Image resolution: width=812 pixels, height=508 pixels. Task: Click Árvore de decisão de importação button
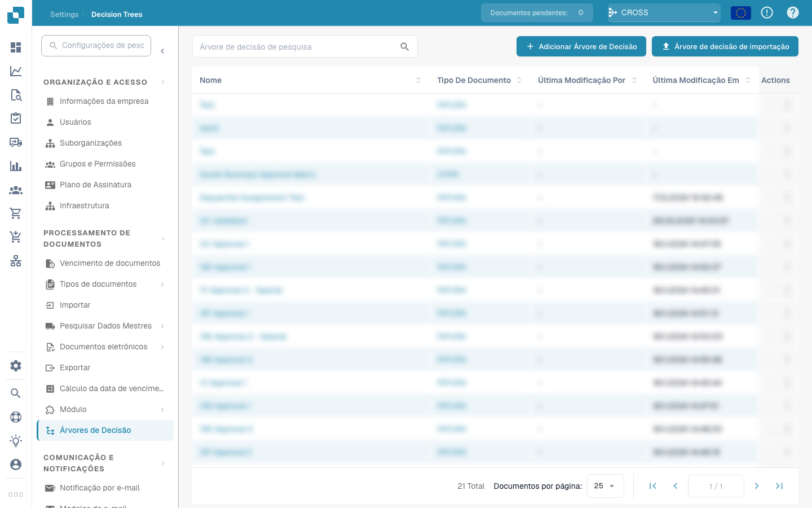point(725,46)
